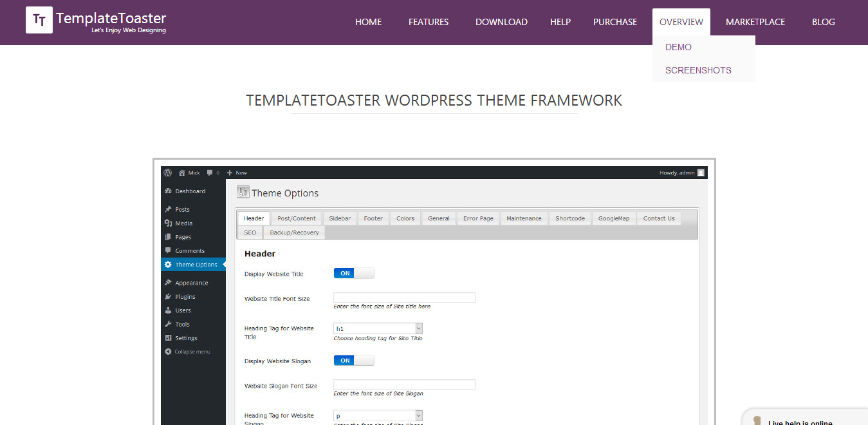Select Screenshots from the Overview submenu
Screen dimensions: 868x425
[698, 70]
